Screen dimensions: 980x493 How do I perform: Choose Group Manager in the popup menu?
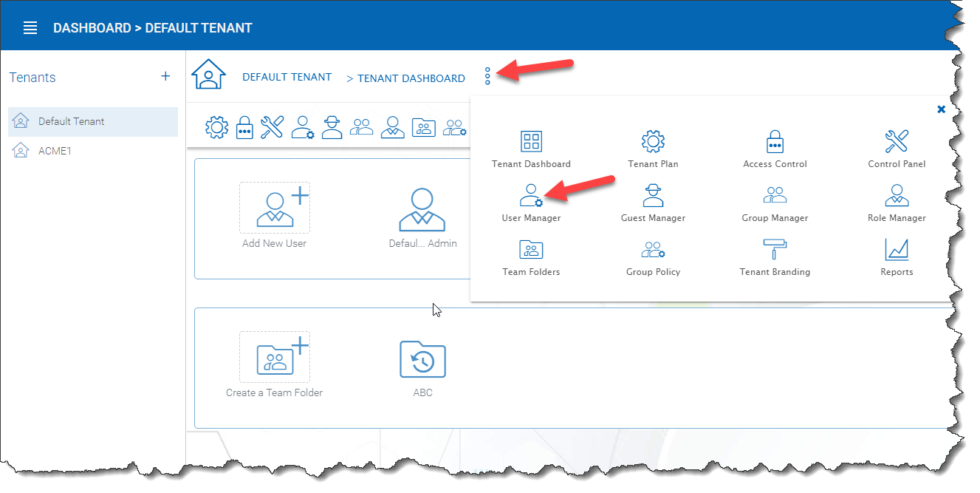pos(775,203)
